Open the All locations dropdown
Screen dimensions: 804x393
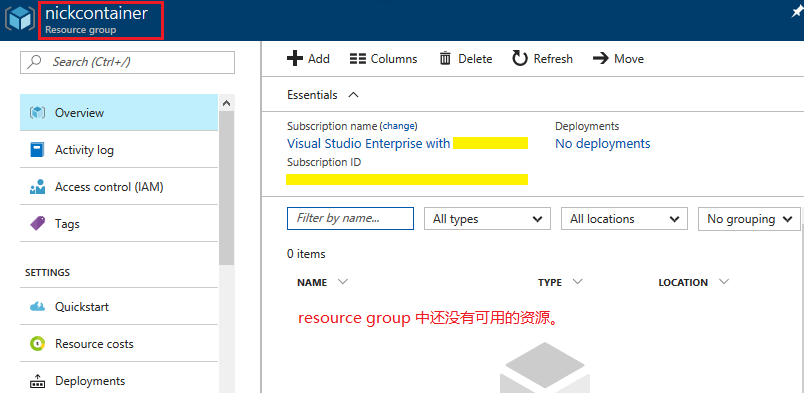[624, 219]
